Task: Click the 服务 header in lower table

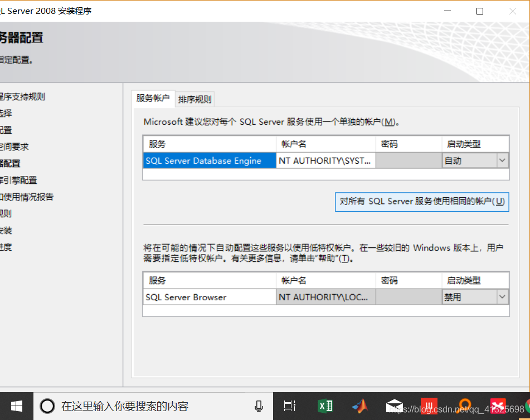Action: point(209,280)
